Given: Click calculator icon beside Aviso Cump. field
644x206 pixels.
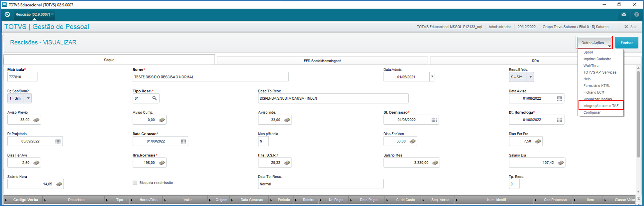Looking at the screenshot, I should (162, 120).
